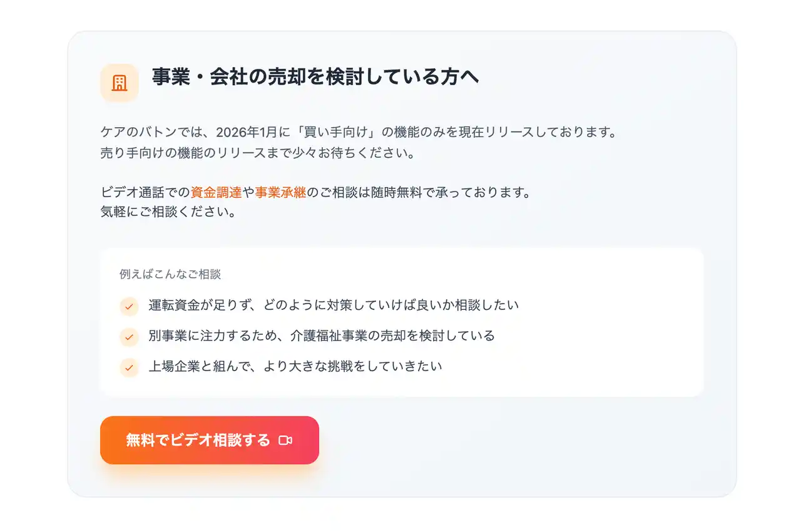This screenshot has height=532, width=801.
Task: Click のご相談は随時無料で承っております text
Action: (x=418, y=193)
